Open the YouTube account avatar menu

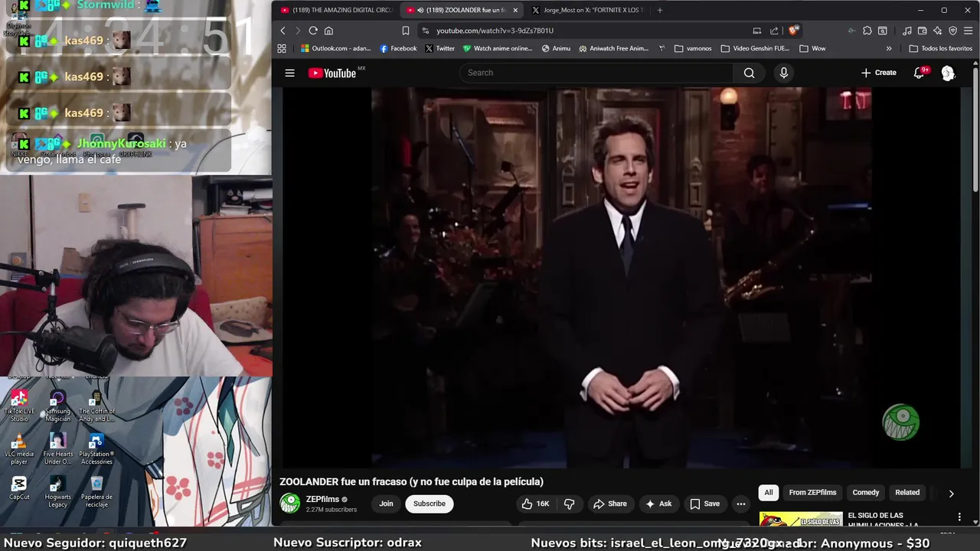(x=948, y=73)
